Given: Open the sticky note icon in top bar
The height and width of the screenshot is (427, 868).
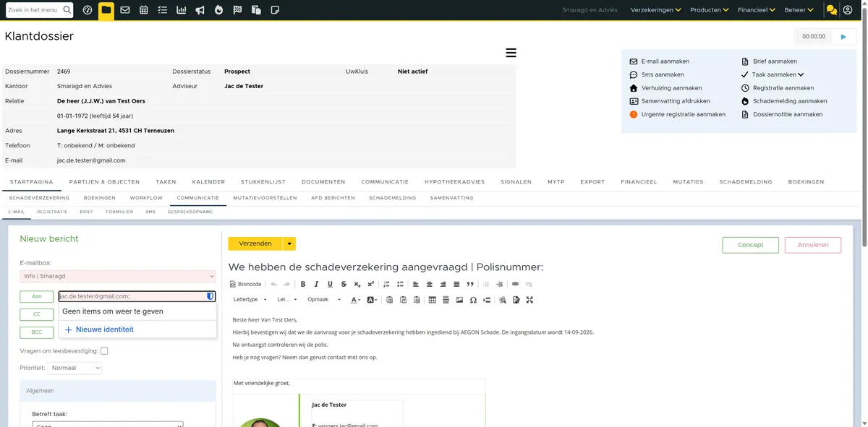Looking at the screenshot, I should (275, 10).
